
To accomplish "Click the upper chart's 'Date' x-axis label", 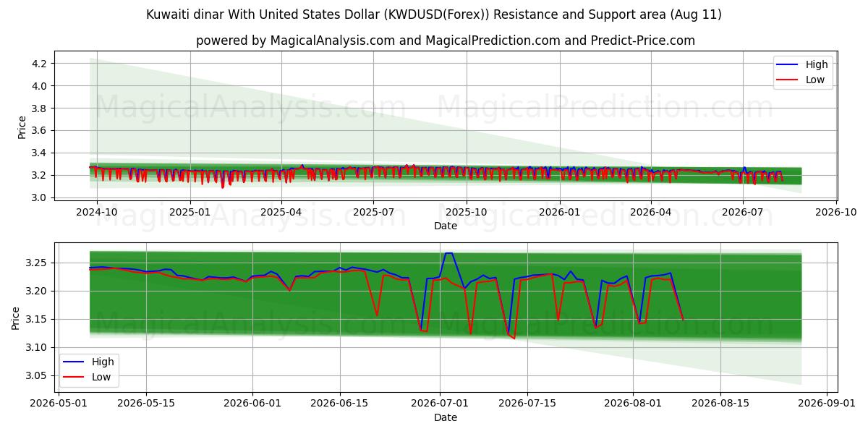I will pyautogui.click(x=446, y=226).
